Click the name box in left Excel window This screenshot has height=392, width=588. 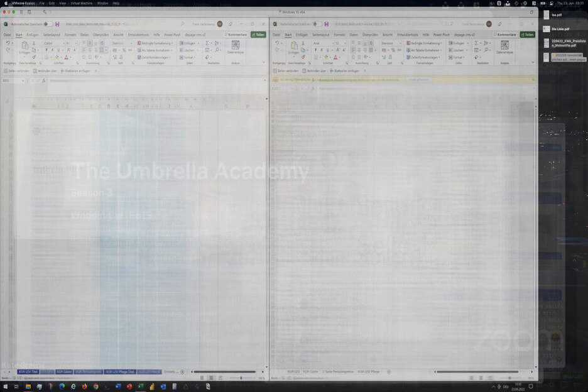tap(13, 80)
